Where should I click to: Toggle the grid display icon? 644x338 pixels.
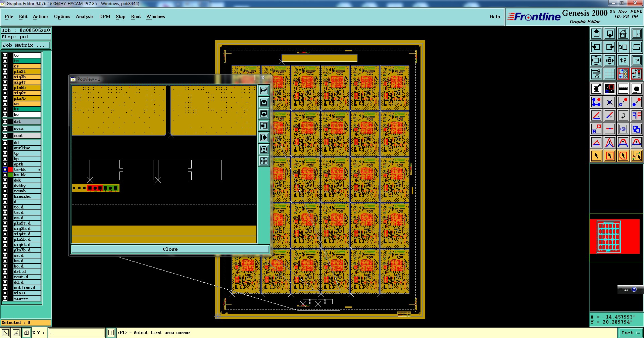[610, 74]
